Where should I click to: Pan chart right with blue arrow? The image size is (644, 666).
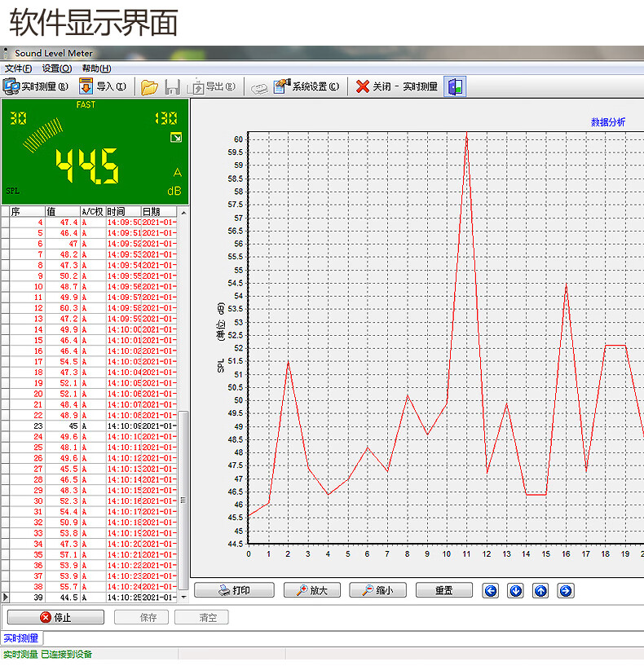tap(566, 590)
